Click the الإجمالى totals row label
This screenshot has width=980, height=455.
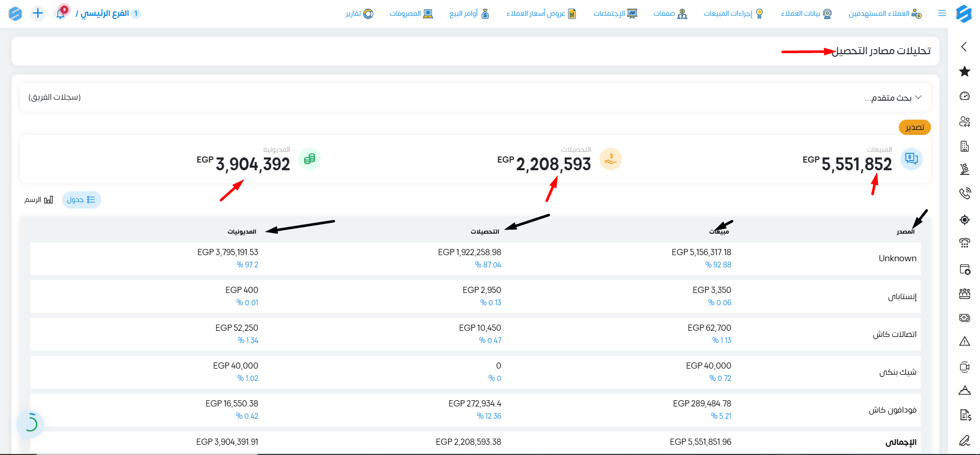click(901, 442)
